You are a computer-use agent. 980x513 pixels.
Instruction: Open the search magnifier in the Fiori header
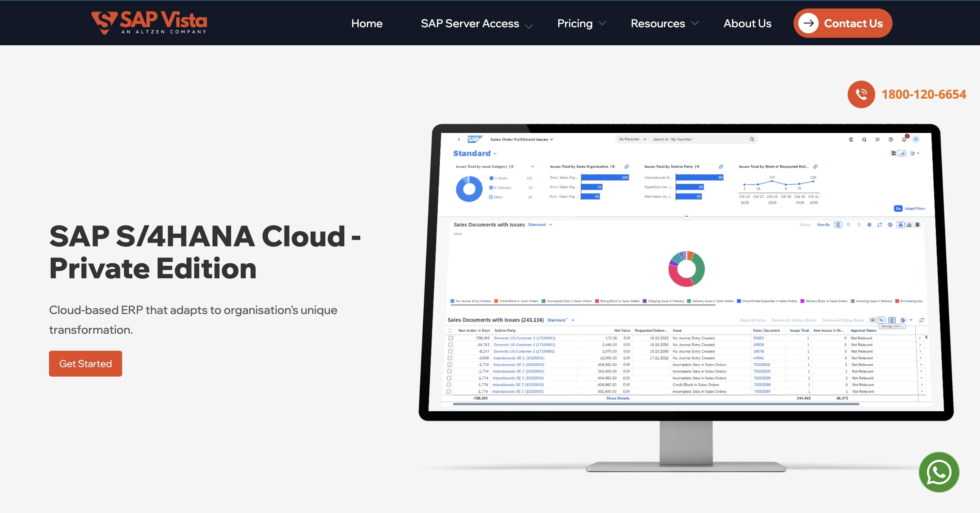(x=752, y=139)
